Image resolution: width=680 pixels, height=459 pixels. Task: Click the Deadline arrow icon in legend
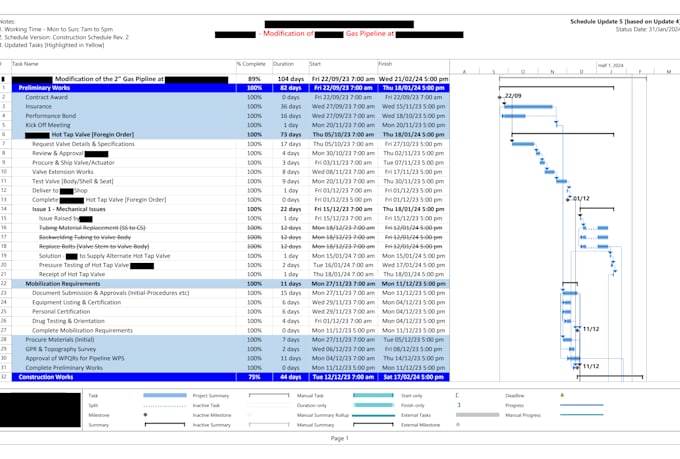(x=562, y=395)
